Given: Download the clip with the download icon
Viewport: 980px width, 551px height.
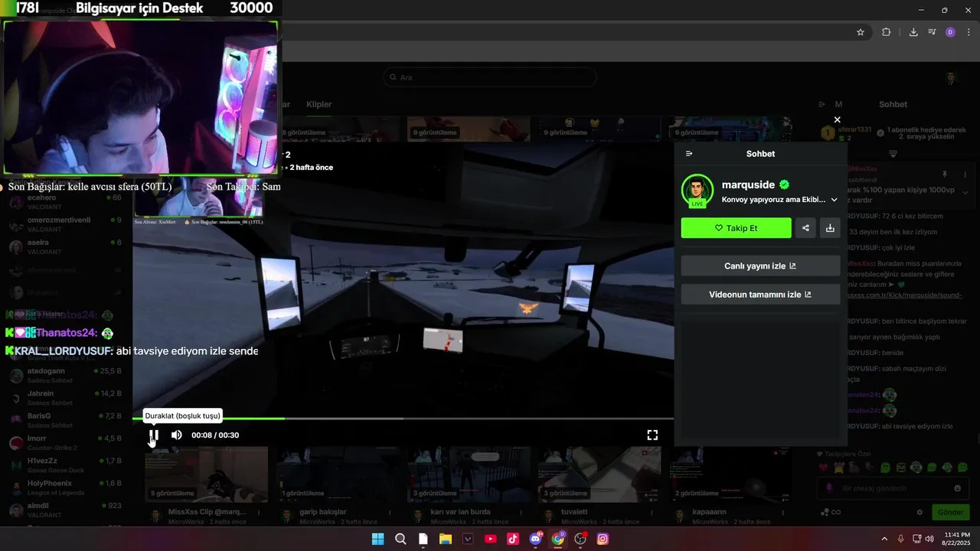Looking at the screenshot, I should pos(830,228).
